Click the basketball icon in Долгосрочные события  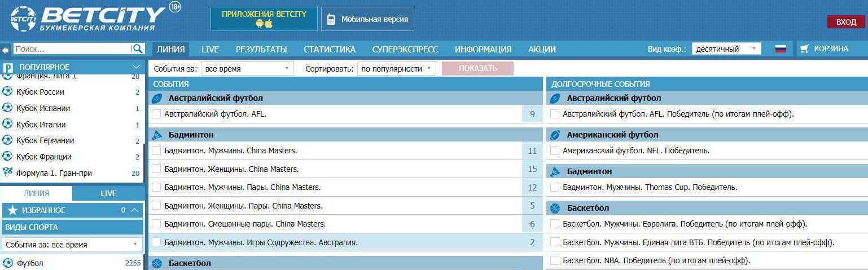(555, 208)
